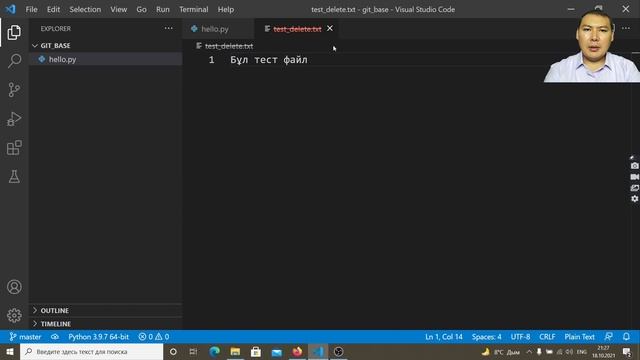Change indentation via Spaces: 4
This screenshot has width=640, height=360.
click(x=487, y=337)
